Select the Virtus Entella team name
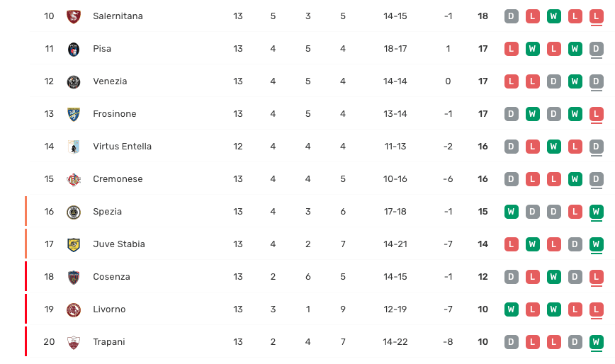The image size is (615, 364). (x=122, y=147)
